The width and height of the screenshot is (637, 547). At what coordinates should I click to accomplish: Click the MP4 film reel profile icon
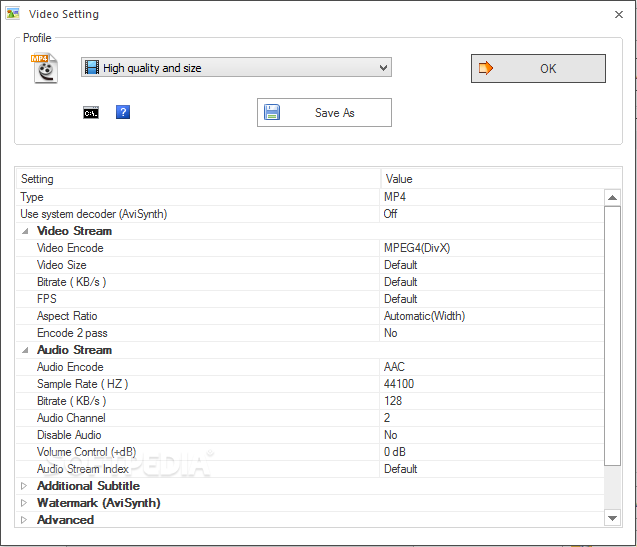44,68
